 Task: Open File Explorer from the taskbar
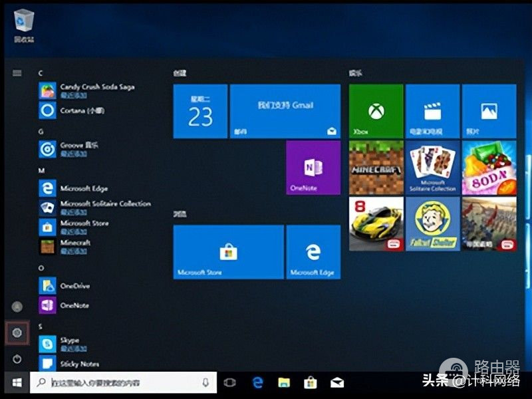pos(284,382)
